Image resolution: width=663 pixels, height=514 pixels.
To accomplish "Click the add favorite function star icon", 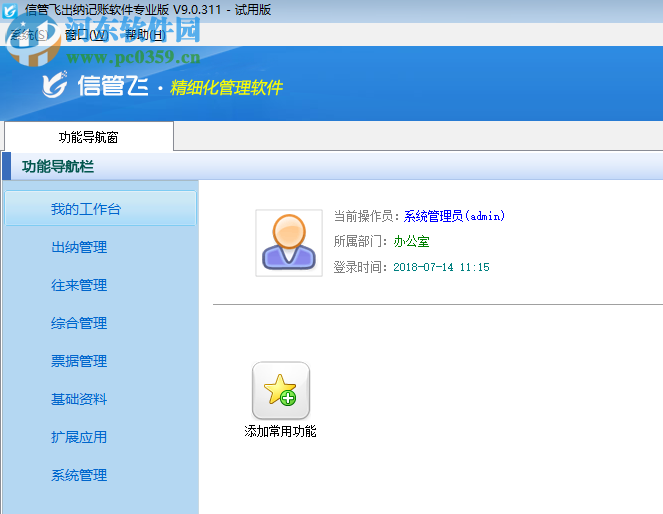I will point(281,391).
